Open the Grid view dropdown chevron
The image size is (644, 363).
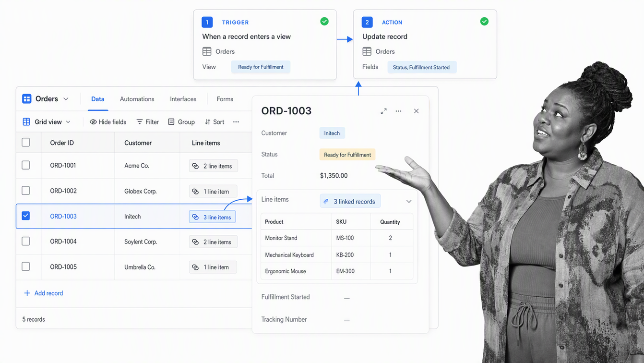[x=68, y=122]
